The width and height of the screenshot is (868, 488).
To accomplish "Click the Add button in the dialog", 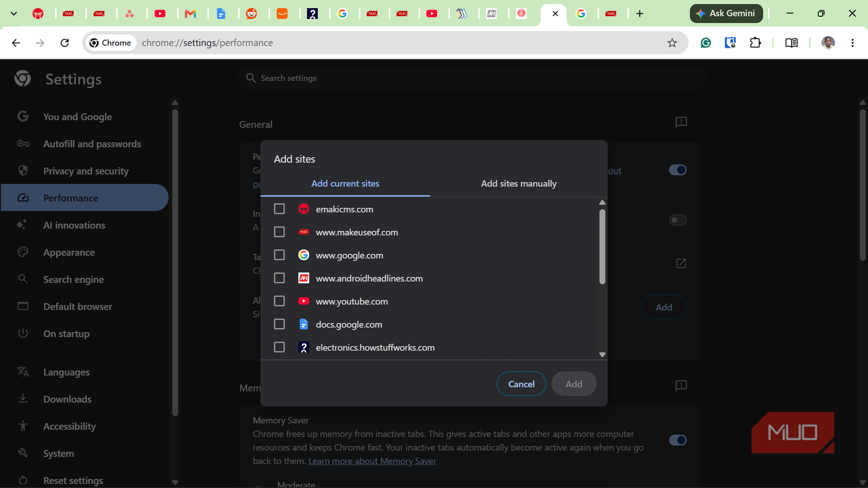I will pyautogui.click(x=574, y=384).
